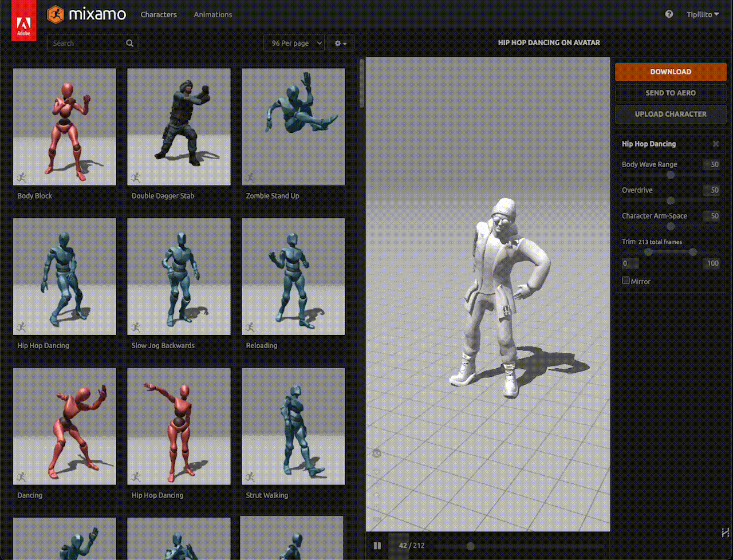Image resolution: width=733 pixels, height=560 pixels.
Task: Switch to the Animations tab
Action: [212, 14]
